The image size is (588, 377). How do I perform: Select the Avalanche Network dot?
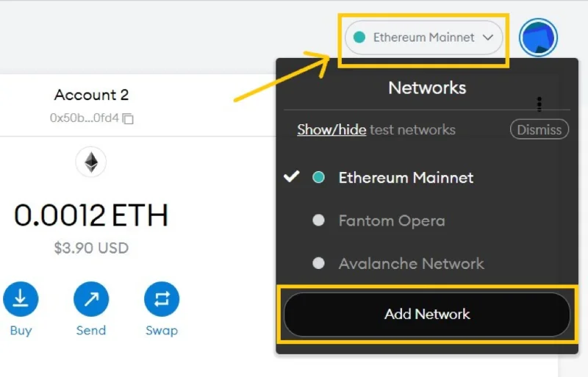click(x=318, y=263)
